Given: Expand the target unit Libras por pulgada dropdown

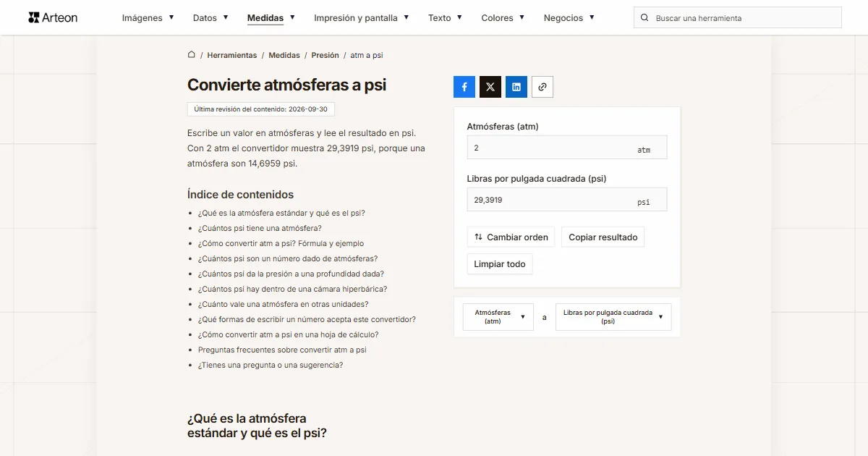Looking at the screenshot, I should (613, 317).
